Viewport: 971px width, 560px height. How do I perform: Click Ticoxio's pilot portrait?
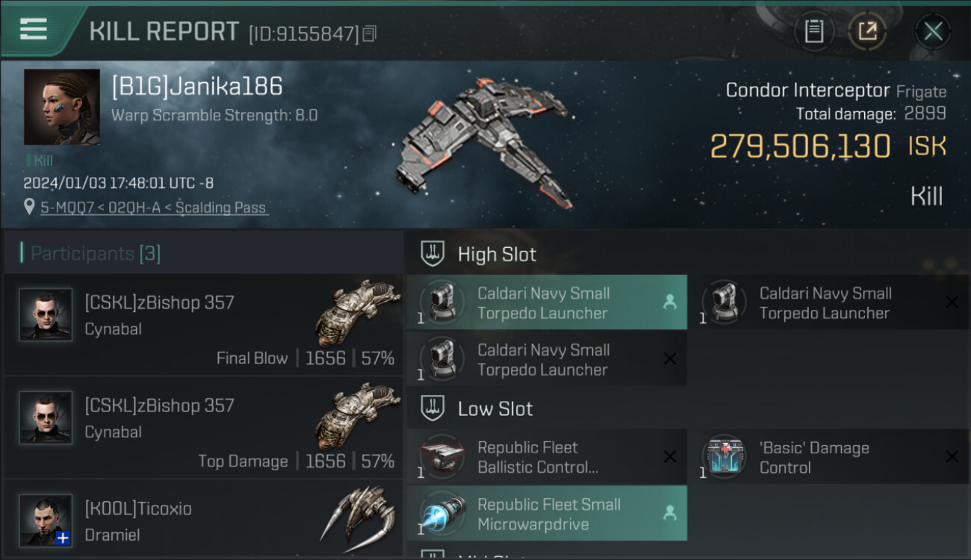coord(46,520)
